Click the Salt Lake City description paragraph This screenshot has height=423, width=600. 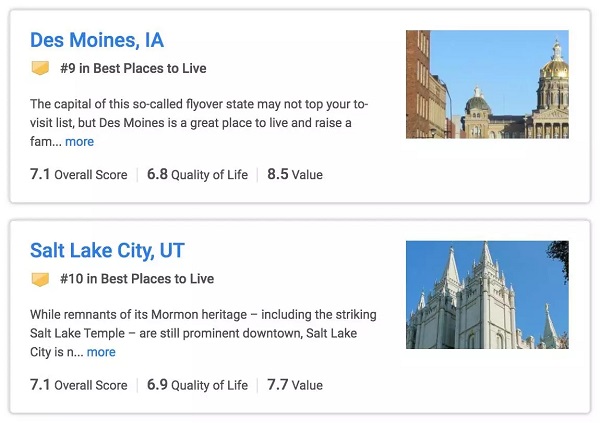tap(203, 333)
